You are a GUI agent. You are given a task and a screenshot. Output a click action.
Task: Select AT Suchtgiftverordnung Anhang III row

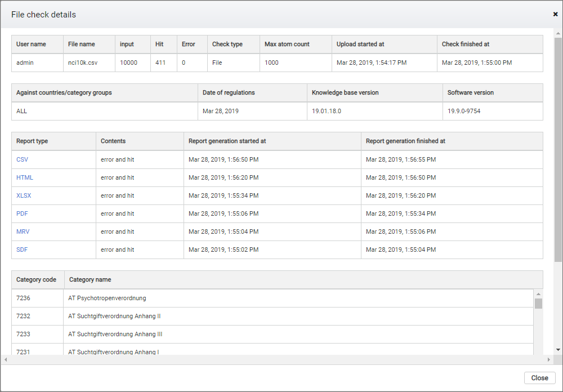click(x=115, y=334)
